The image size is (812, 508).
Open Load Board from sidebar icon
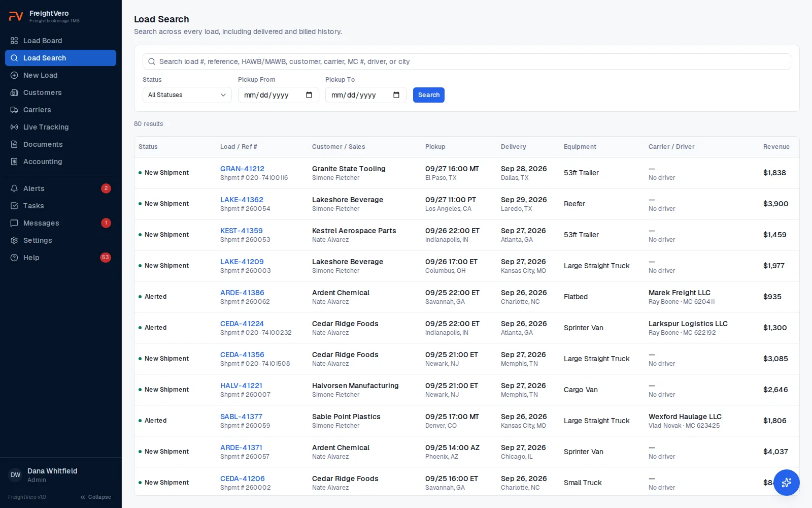point(14,41)
